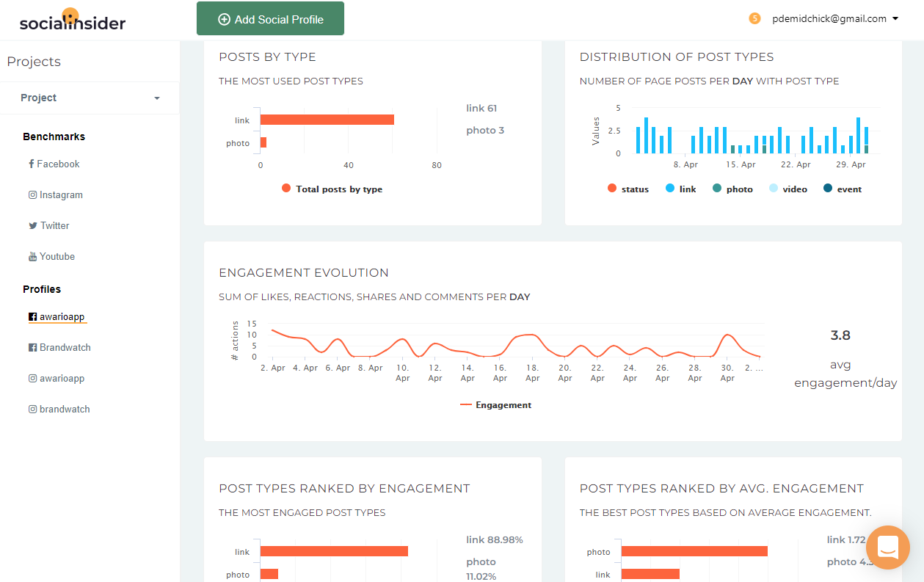Click the orange notification badge showing 5
The width and height of the screenshot is (924, 582).
click(754, 19)
